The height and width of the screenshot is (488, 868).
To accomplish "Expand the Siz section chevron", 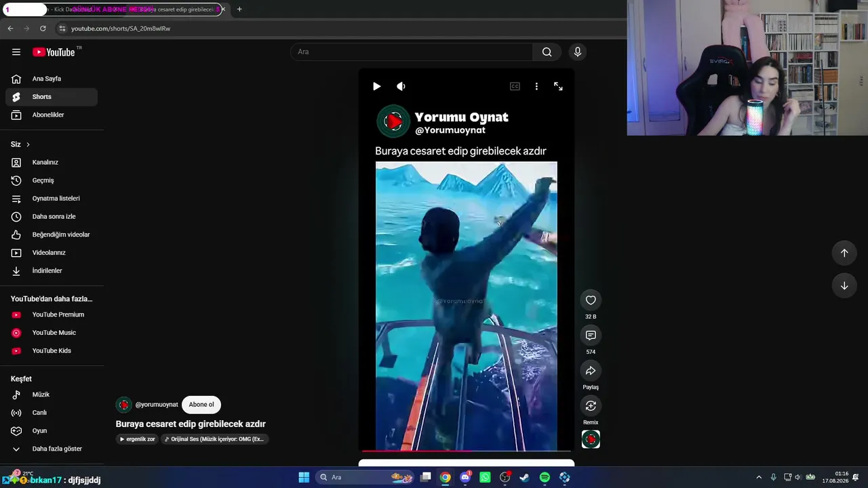I will [x=28, y=144].
